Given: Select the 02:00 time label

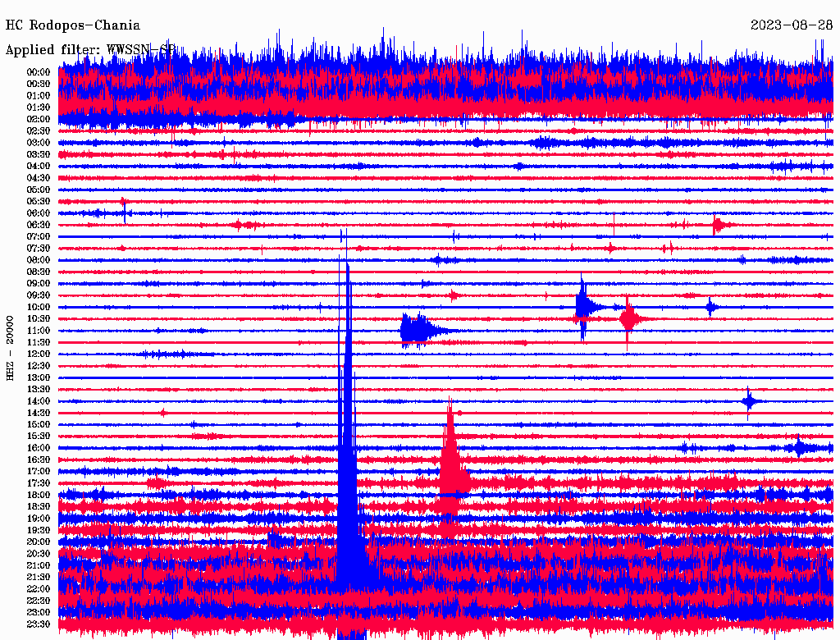Looking at the screenshot, I should click(39, 119).
